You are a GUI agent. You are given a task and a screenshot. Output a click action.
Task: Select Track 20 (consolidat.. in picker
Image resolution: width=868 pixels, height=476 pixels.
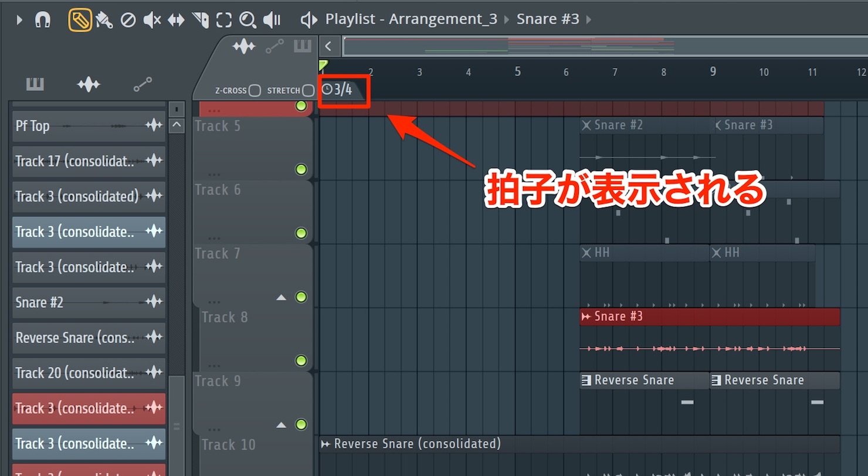[x=89, y=373]
